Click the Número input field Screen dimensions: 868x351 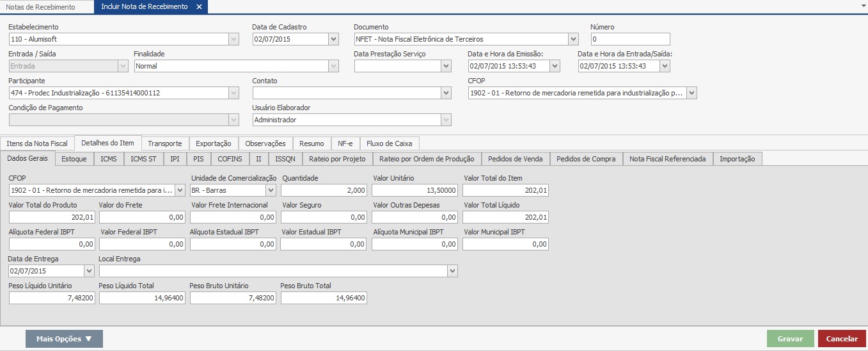coord(630,39)
